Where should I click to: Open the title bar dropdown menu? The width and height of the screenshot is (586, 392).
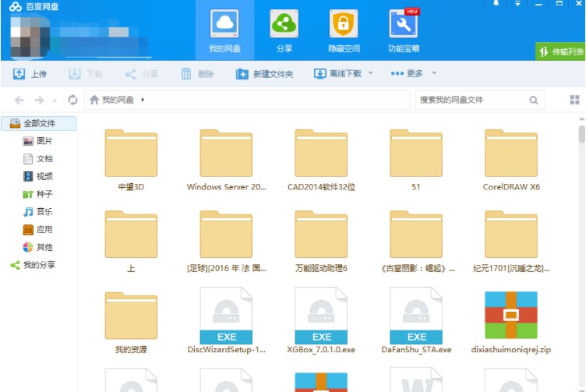[x=517, y=3]
